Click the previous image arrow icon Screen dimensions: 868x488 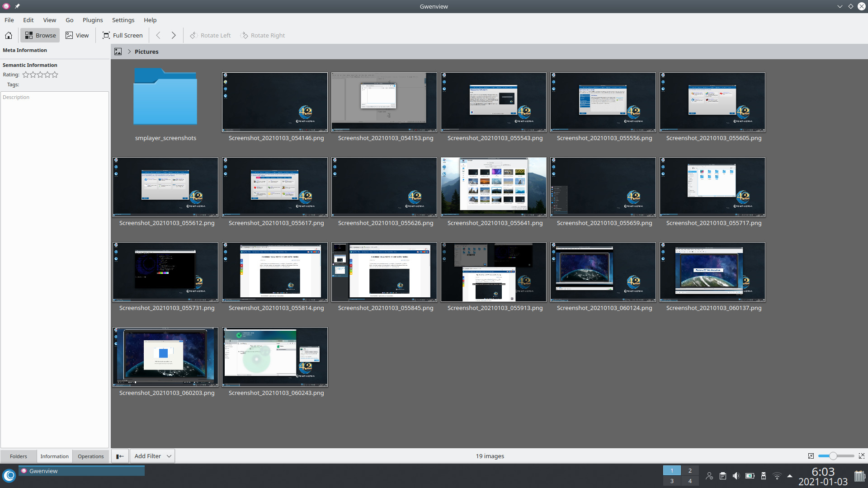click(159, 35)
